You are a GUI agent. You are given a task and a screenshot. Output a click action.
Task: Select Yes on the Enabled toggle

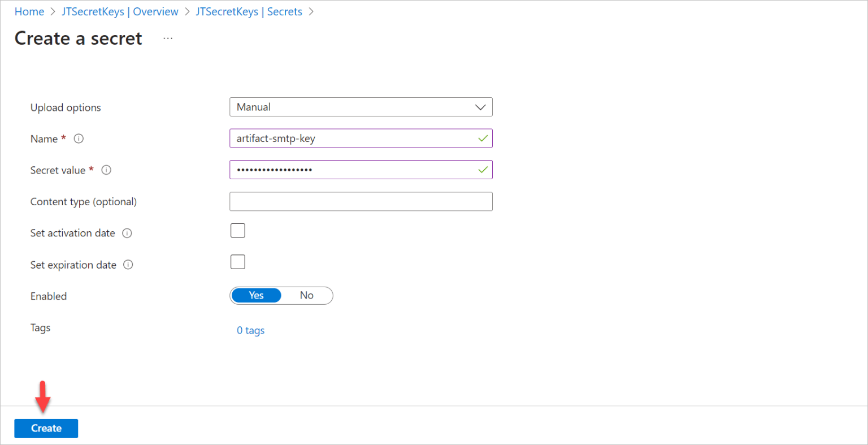257,295
